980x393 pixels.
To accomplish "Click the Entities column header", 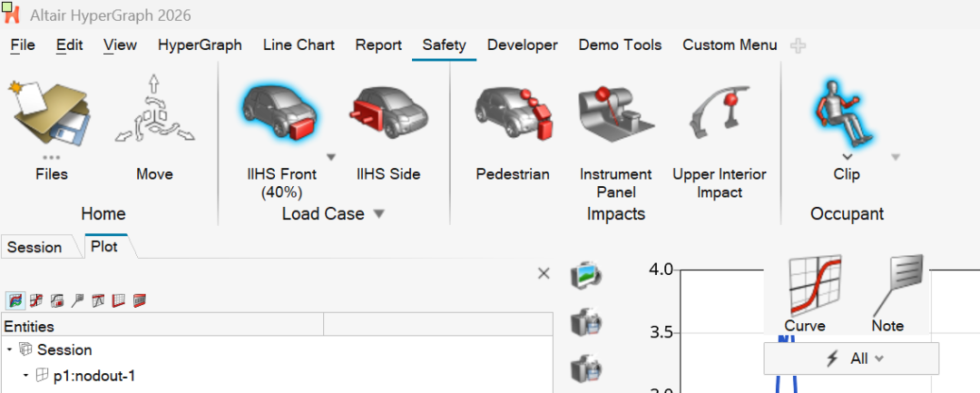I will (x=162, y=326).
